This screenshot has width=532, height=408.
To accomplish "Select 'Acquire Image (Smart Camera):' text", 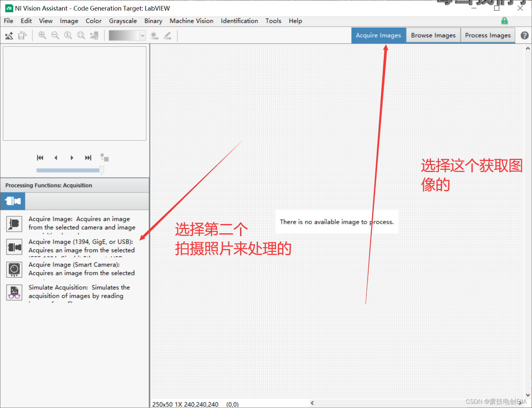I will pos(74,265).
